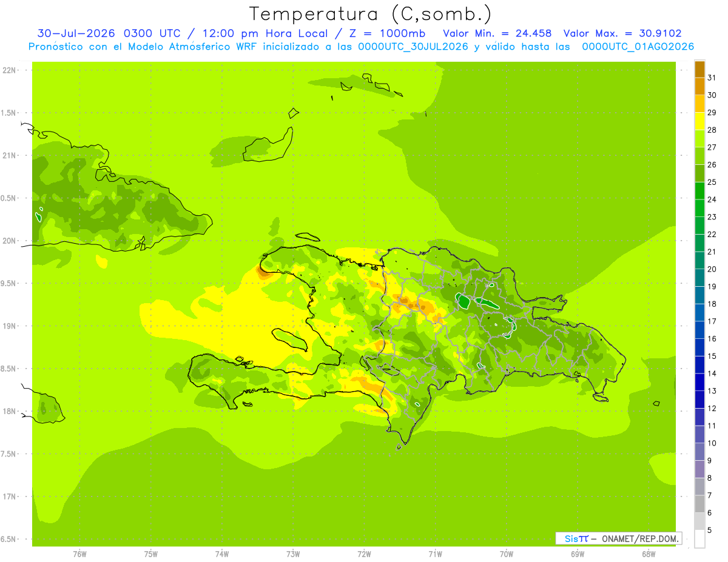Select the dark blue legend swatch between 13 and 14
Viewport: 728px width, 562px height.
699,382
